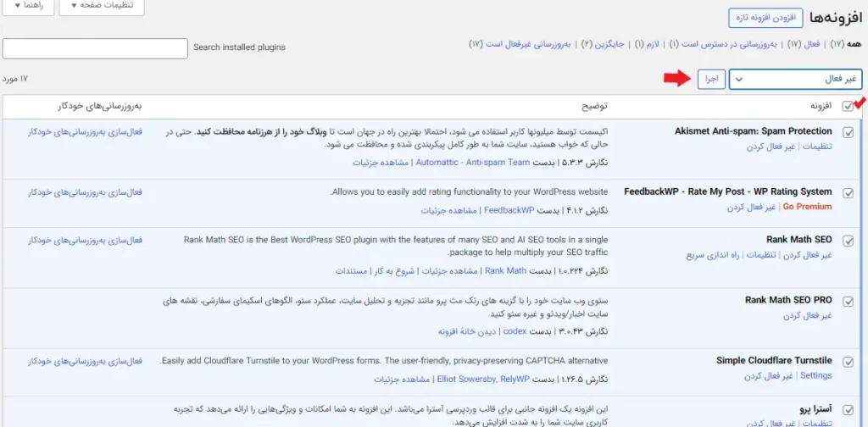Click the ۱۷ مورد items count
The height and width of the screenshot is (427, 868).
point(15,79)
